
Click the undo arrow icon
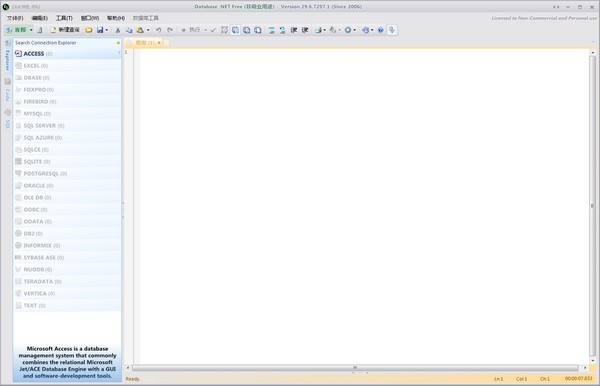pos(158,30)
